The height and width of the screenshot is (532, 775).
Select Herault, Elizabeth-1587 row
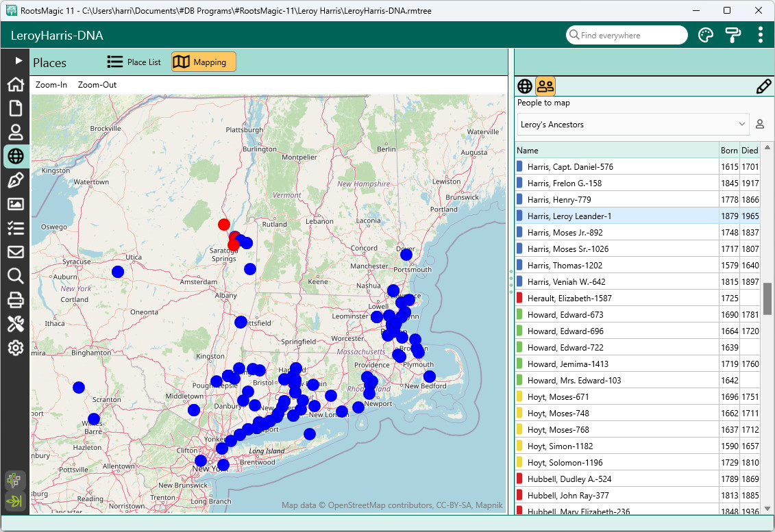coord(637,298)
